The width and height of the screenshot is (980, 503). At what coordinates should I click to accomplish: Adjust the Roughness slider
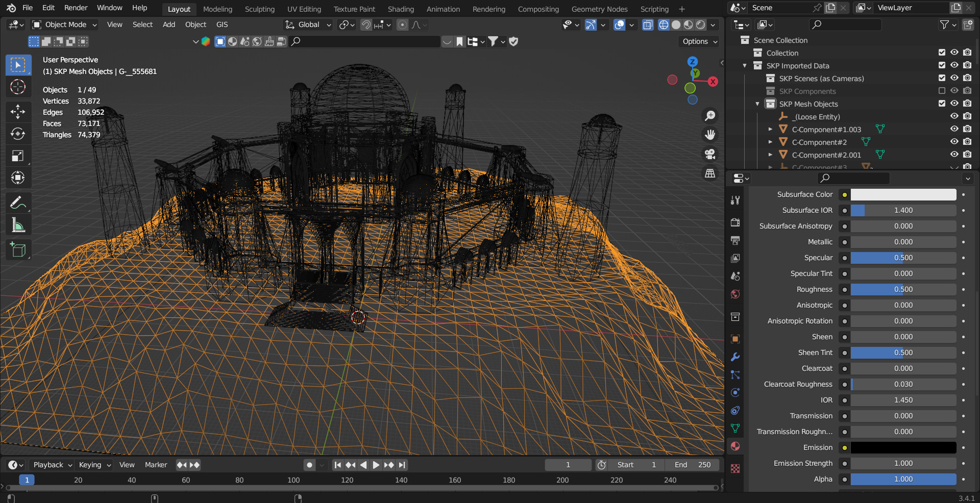click(903, 289)
